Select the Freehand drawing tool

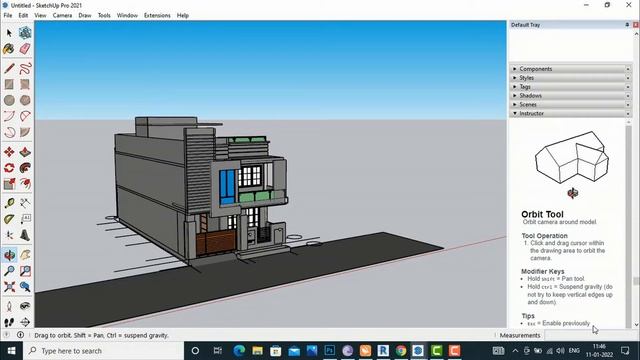pyautogui.click(x=25, y=68)
